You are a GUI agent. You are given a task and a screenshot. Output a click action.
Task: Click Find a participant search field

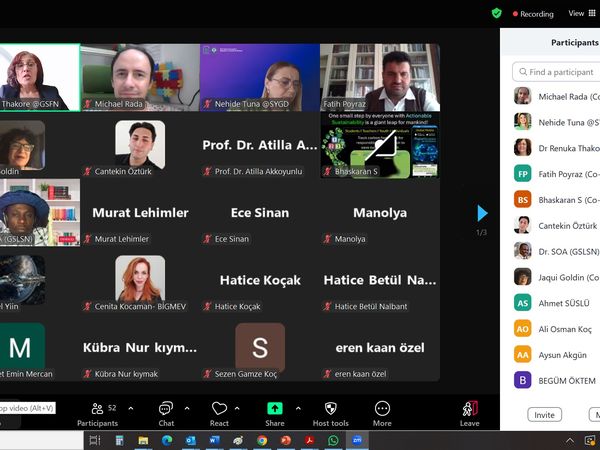click(x=556, y=72)
